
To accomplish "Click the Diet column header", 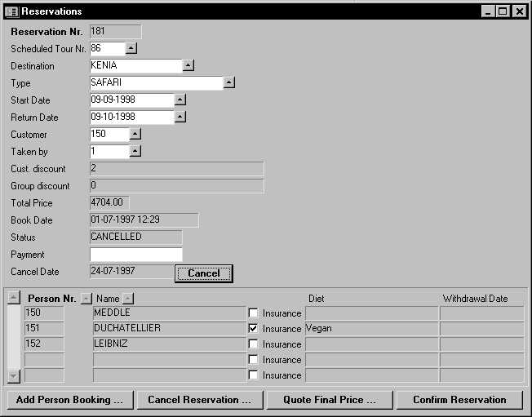I will [x=316, y=299].
